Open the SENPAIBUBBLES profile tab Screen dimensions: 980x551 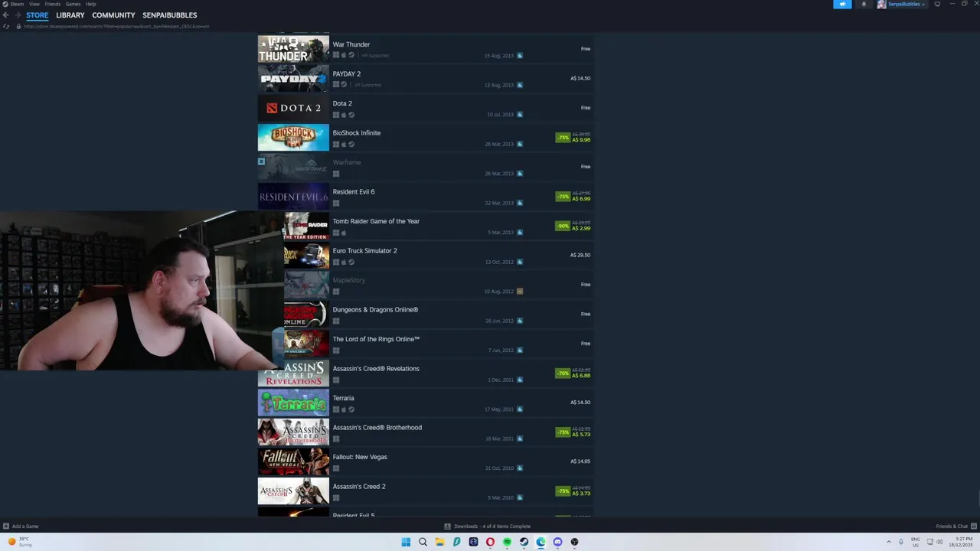click(x=170, y=15)
